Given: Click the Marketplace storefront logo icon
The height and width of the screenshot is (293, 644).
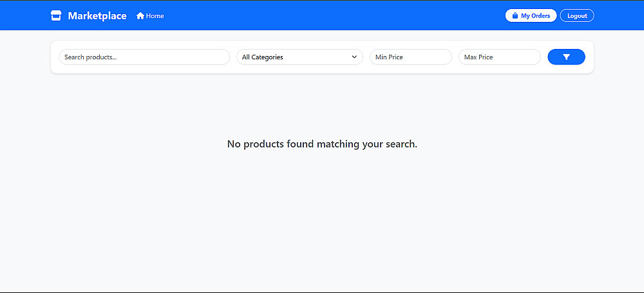Looking at the screenshot, I should [x=56, y=16].
